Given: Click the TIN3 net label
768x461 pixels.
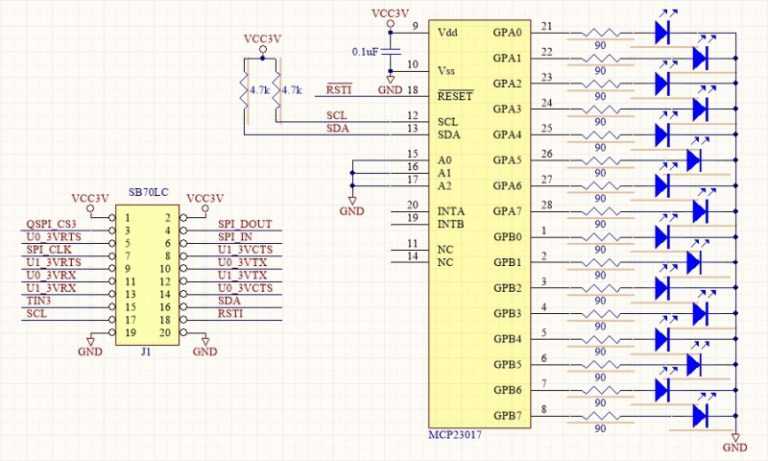Looking at the screenshot, I should [39, 300].
